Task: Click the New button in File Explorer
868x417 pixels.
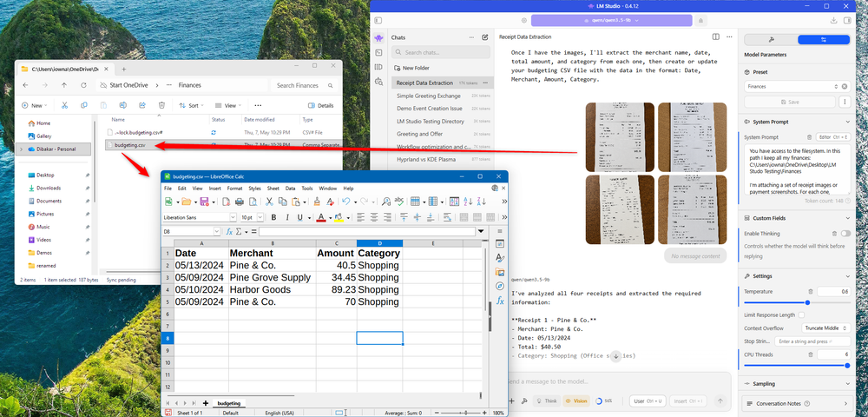Action: [x=35, y=105]
